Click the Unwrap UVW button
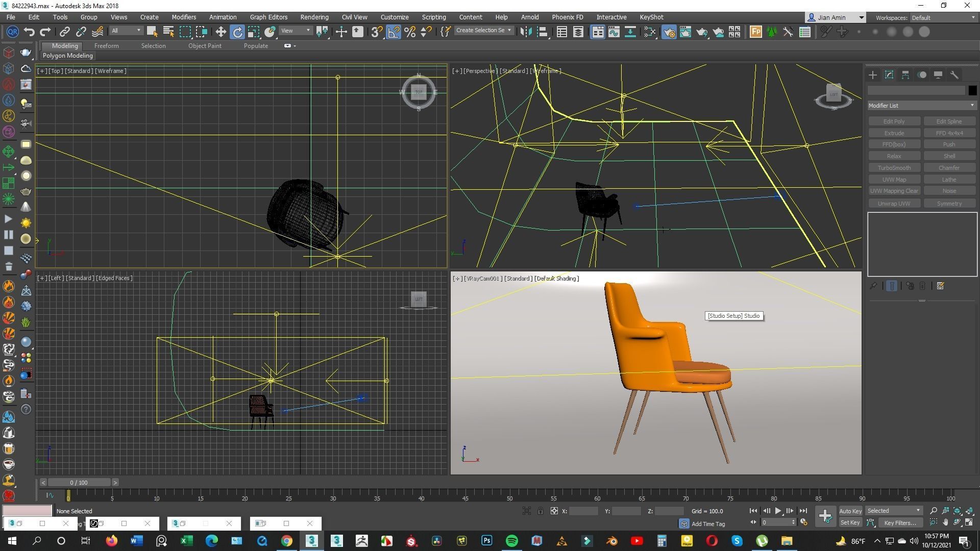This screenshot has height=551, width=980. 894,204
